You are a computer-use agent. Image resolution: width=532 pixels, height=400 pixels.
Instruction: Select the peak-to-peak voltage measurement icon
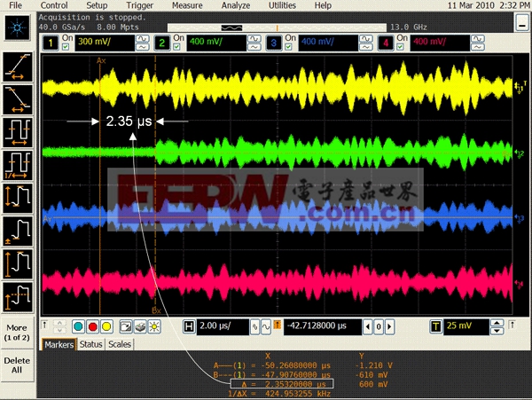pyautogui.click(x=18, y=199)
